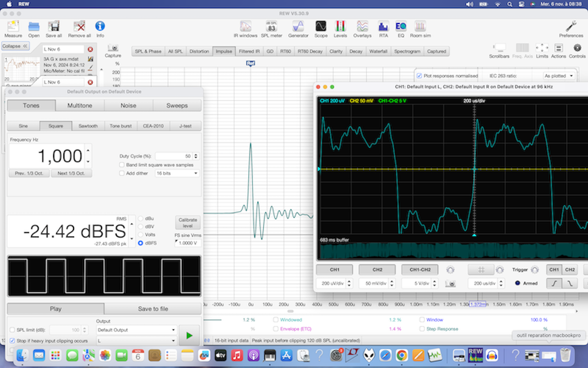Toggle the Add dither checkbox

coord(122,173)
